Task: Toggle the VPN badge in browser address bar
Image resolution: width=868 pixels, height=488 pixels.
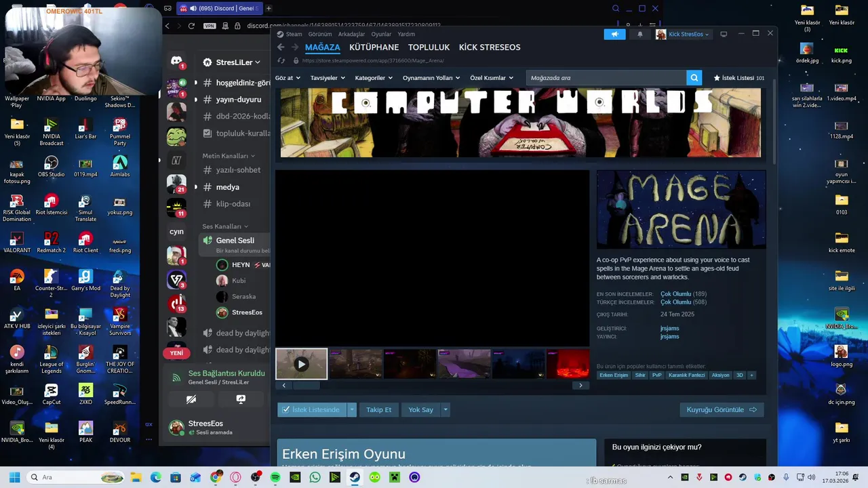Action: (x=210, y=26)
